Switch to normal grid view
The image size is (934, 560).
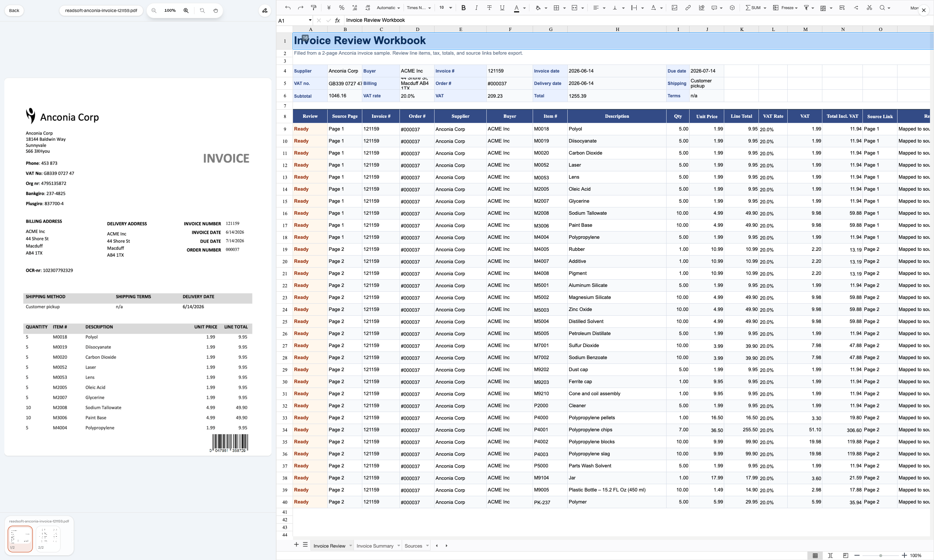click(815, 555)
